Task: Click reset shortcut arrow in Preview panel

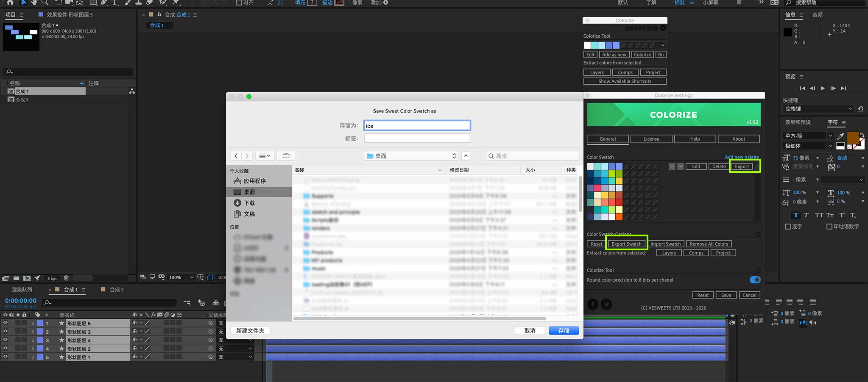Action: coord(860,109)
